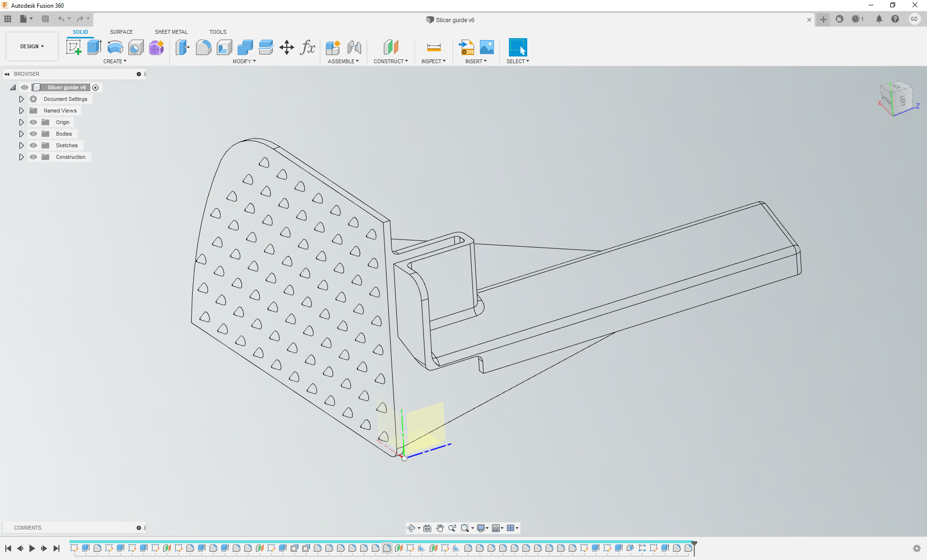Image resolution: width=927 pixels, height=560 pixels.
Task: Open the Change Parameters fx tool
Action: pos(308,47)
